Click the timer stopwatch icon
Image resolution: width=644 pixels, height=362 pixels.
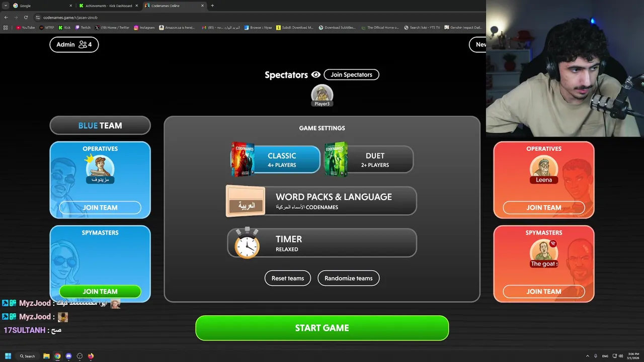(x=247, y=243)
